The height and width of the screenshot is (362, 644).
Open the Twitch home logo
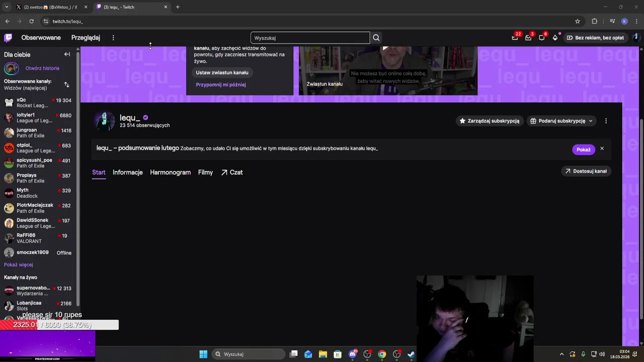point(8,38)
